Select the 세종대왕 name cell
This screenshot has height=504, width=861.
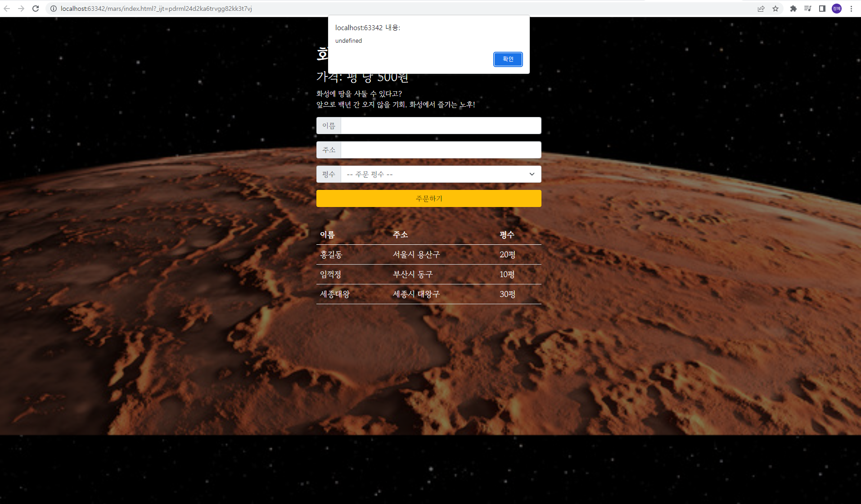[335, 294]
